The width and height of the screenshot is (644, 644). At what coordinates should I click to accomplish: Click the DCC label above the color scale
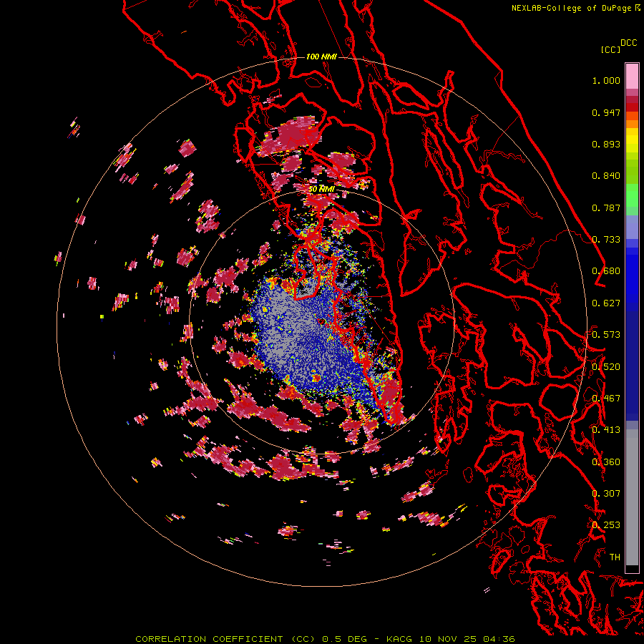tap(628, 43)
